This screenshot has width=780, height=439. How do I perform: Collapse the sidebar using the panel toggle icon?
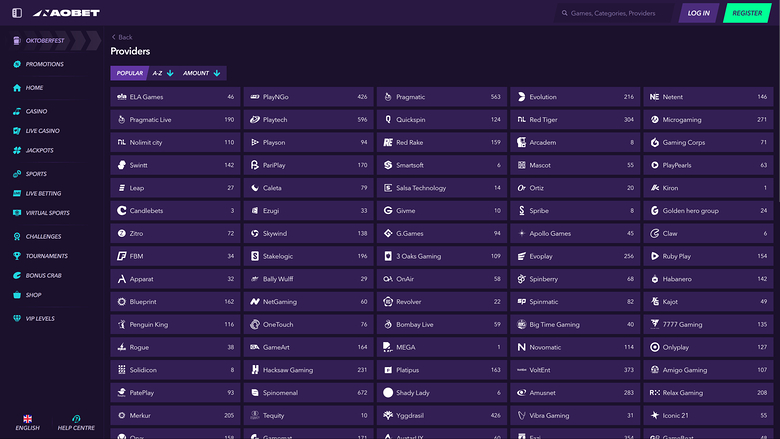click(17, 13)
